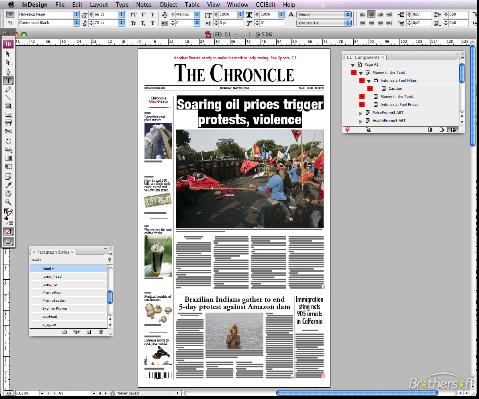Click the document horizontal scrollbar thumb
This screenshot has width=479, height=399.
click(357, 393)
